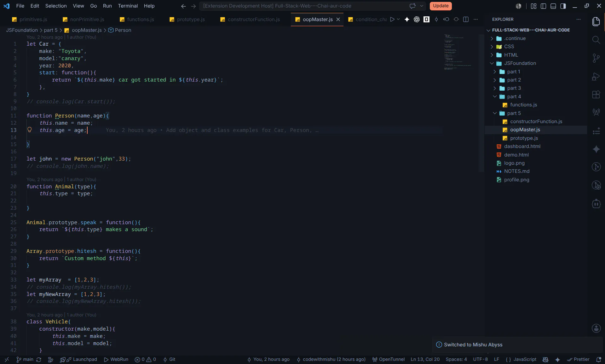The image size is (605, 364).
Task: Click WebRun in the status bar
Action: [116, 360]
